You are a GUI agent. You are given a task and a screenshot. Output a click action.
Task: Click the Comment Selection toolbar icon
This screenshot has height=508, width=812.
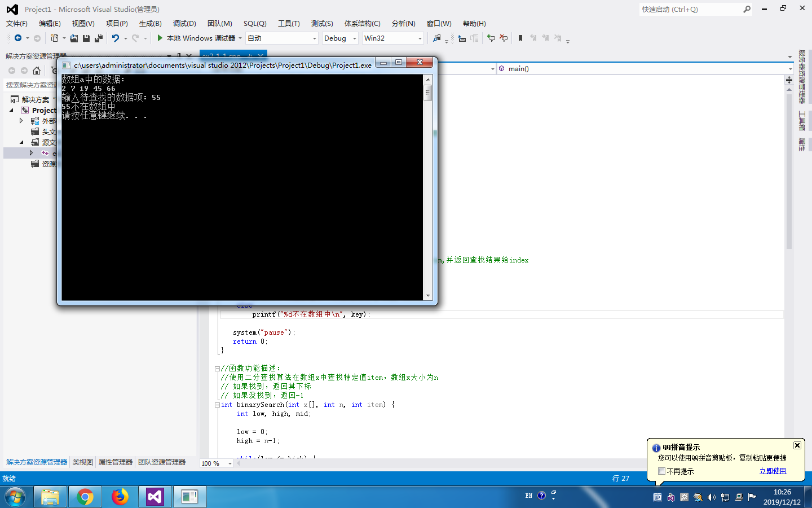point(491,38)
